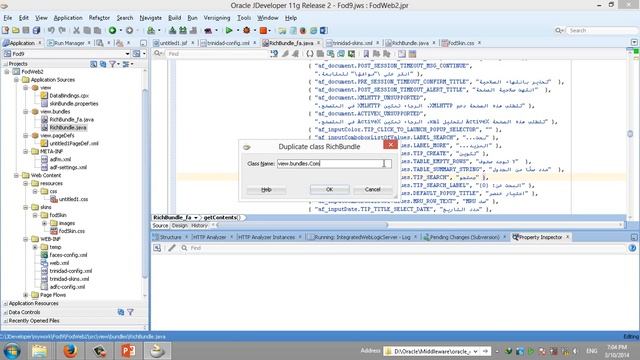Click OK in Duplicate class dialog
The width and height of the screenshot is (640, 360).
(x=329, y=189)
